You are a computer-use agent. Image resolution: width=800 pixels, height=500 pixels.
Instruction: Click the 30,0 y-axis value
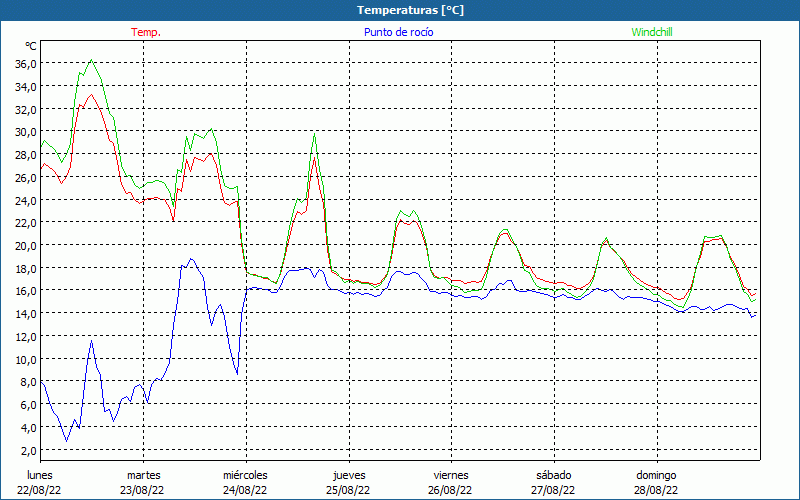(26, 132)
